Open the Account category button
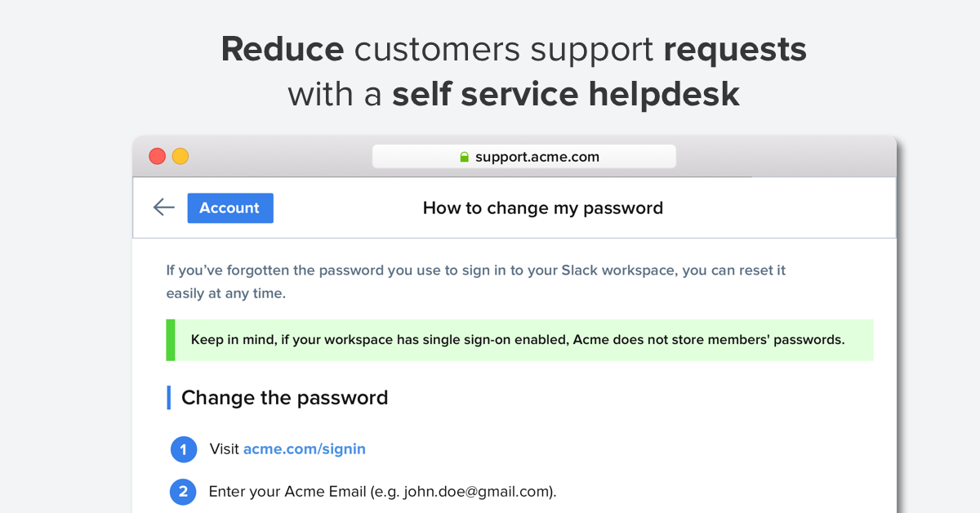This screenshot has width=980, height=513. [x=230, y=208]
